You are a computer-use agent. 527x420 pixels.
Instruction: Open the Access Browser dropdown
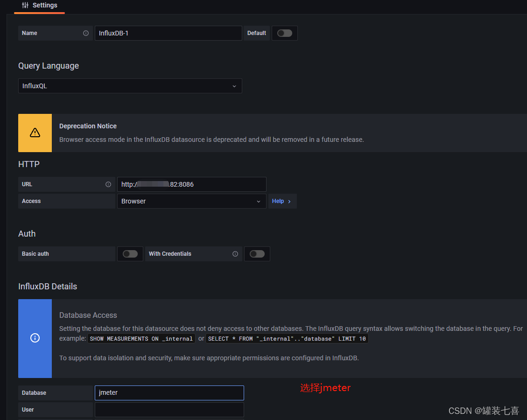pyautogui.click(x=191, y=201)
